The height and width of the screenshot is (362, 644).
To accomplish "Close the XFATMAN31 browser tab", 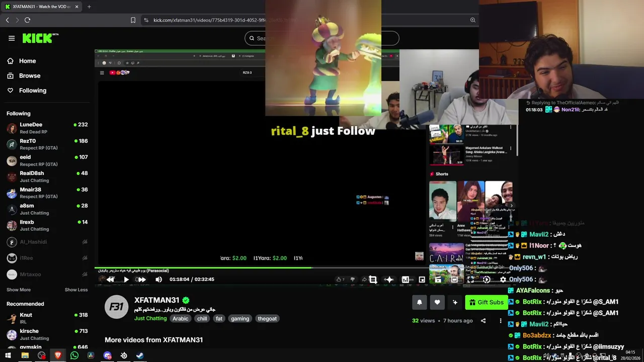I will (76, 7).
